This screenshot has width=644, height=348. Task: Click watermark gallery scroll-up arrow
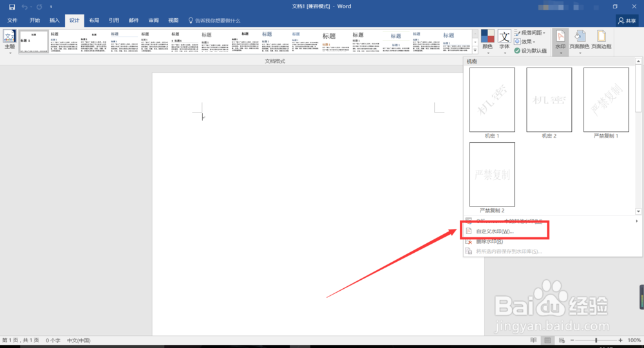click(638, 61)
